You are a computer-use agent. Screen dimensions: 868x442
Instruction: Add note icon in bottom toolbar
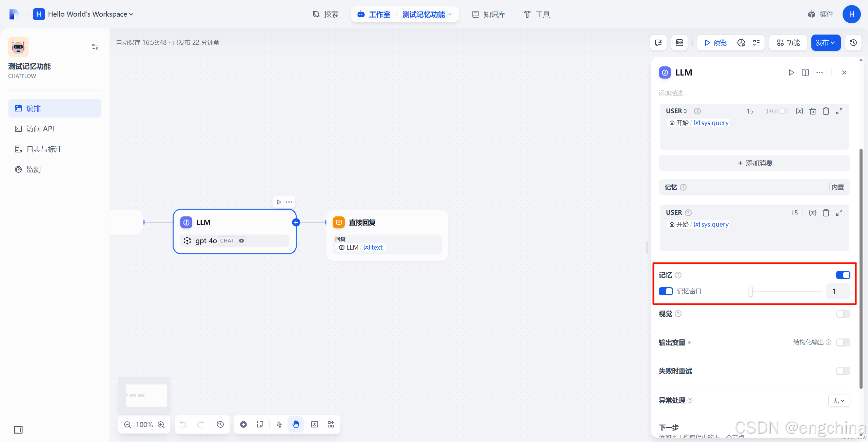[x=260, y=424]
